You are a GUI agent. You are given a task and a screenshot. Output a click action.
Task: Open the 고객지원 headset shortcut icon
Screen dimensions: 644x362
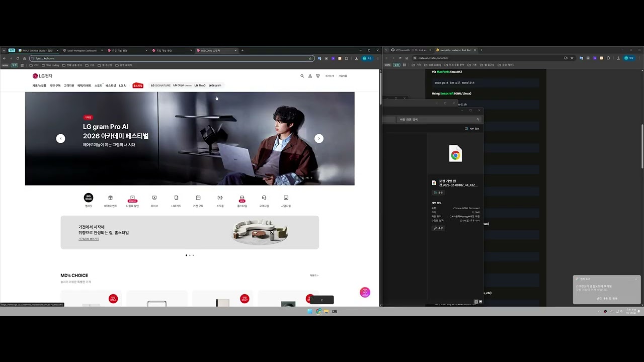[x=264, y=198]
